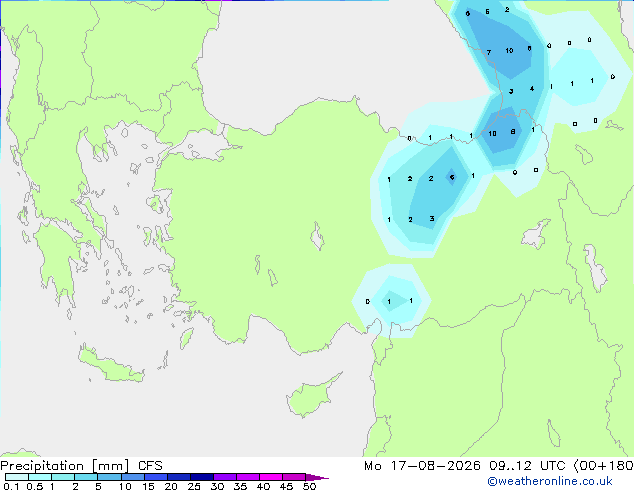This screenshot has width=634, height=490.
Task: Click the "30" legend scale label
Action: pyautogui.click(x=217, y=486)
